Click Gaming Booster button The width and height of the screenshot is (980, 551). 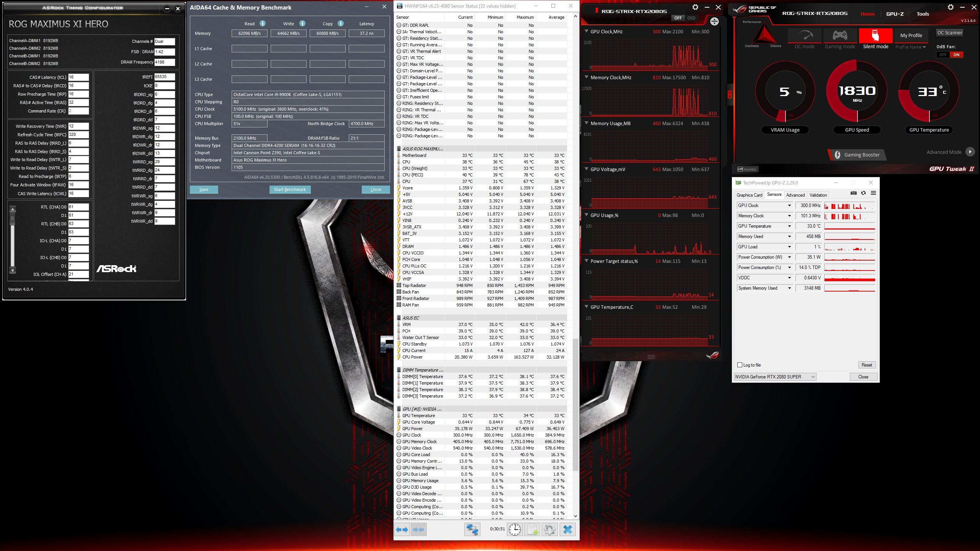[x=857, y=155]
